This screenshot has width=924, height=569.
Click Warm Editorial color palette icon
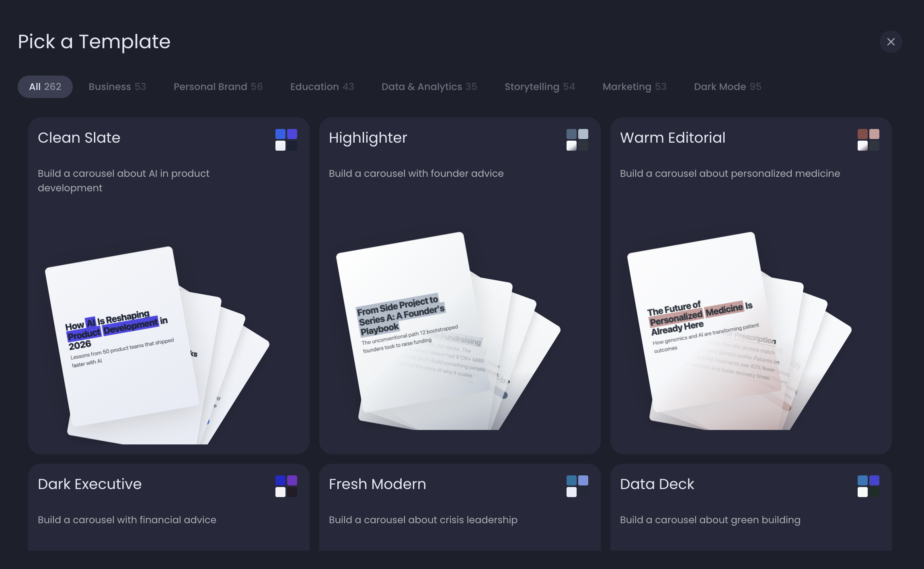point(868,140)
